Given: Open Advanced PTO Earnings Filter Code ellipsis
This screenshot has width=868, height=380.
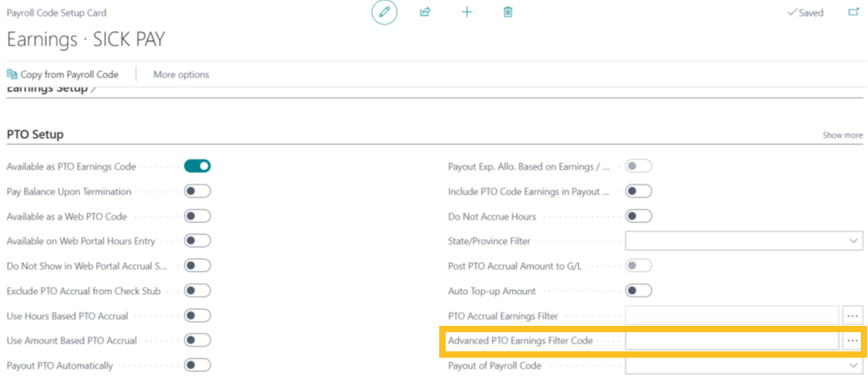Looking at the screenshot, I should point(852,341).
